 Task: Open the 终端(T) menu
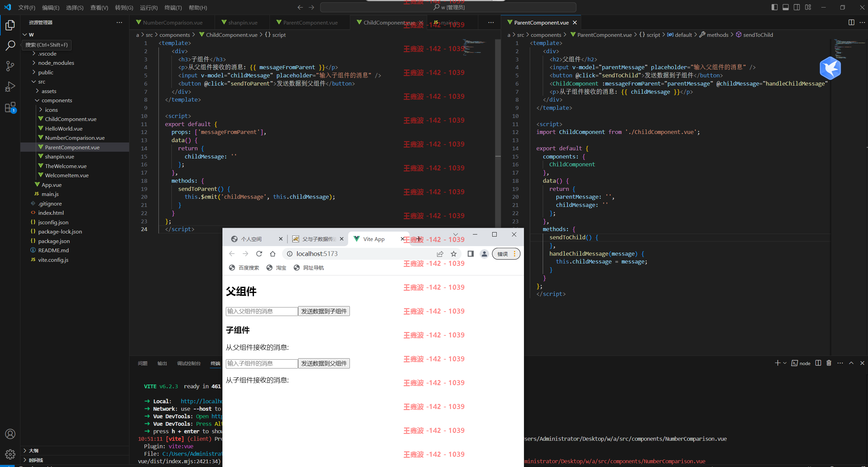coord(173,7)
